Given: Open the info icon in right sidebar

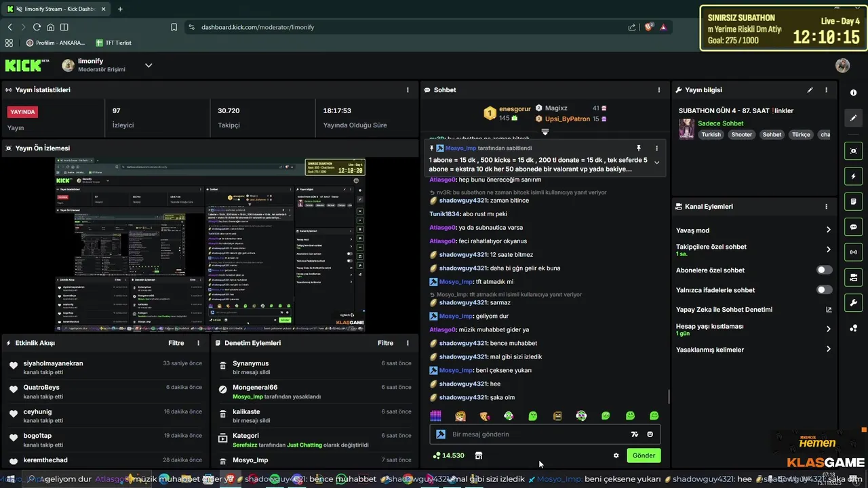Looking at the screenshot, I should point(853,91).
